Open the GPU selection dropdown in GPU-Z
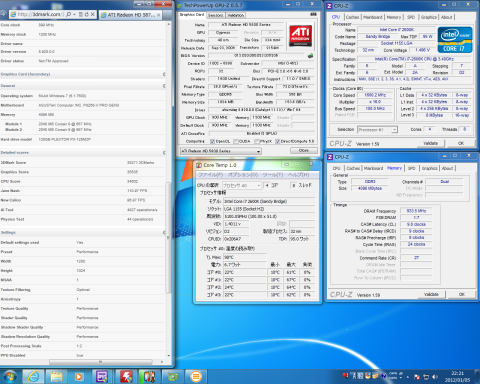Screen dimensions: 480x384 pos(220,151)
